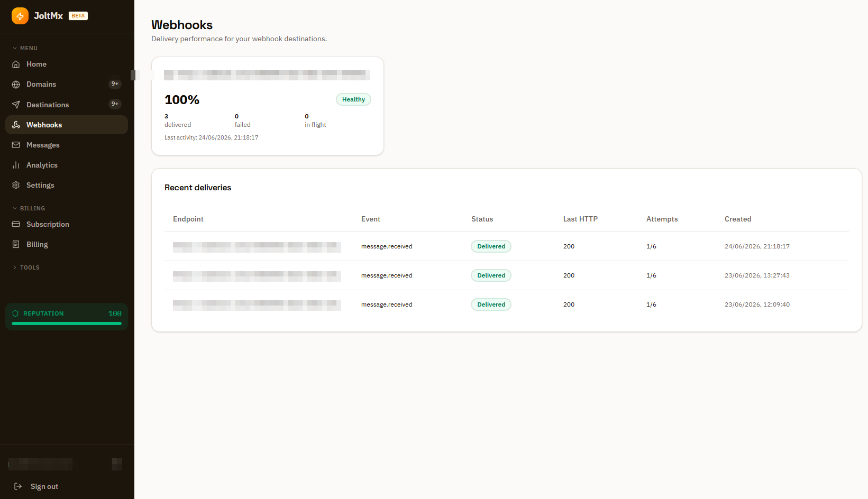Click the Messages envelope icon
This screenshot has height=499, width=868.
16,145
